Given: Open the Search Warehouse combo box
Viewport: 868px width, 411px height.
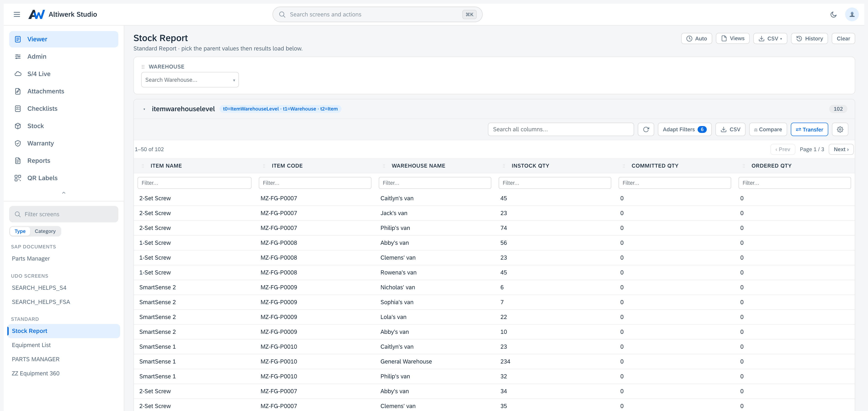Looking at the screenshot, I should tap(190, 80).
